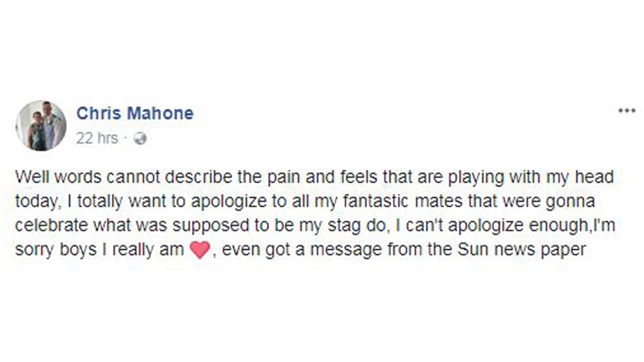
Task: Click the dot separator after 22 hrs
Action: pyautogui.click(x=126, y=139)
